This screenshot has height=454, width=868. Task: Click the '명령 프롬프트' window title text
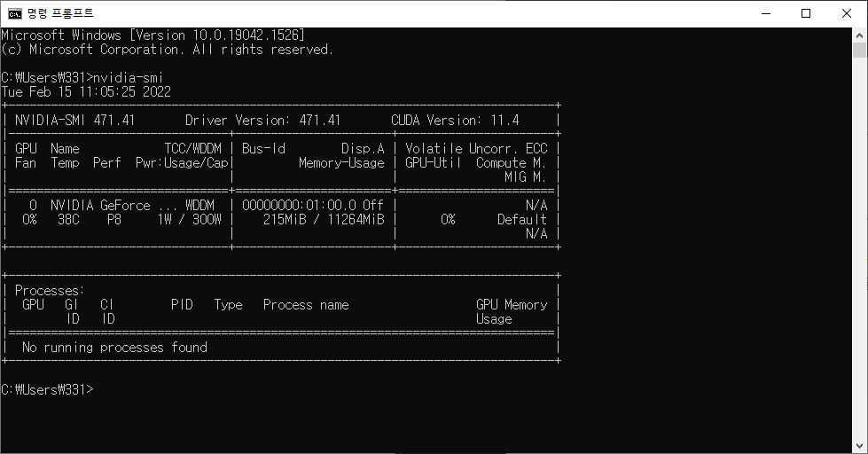pyautogui.click(x=60, y=13)
